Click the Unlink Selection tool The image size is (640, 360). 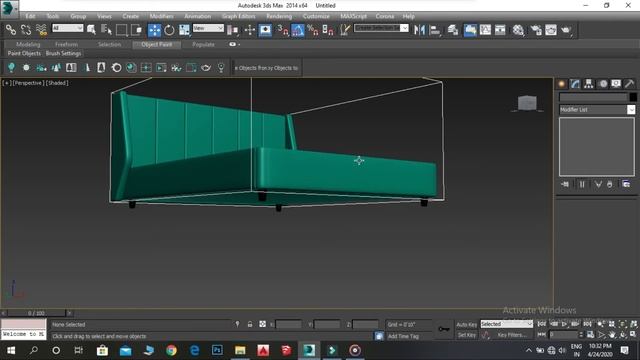(x=26, y=30)
